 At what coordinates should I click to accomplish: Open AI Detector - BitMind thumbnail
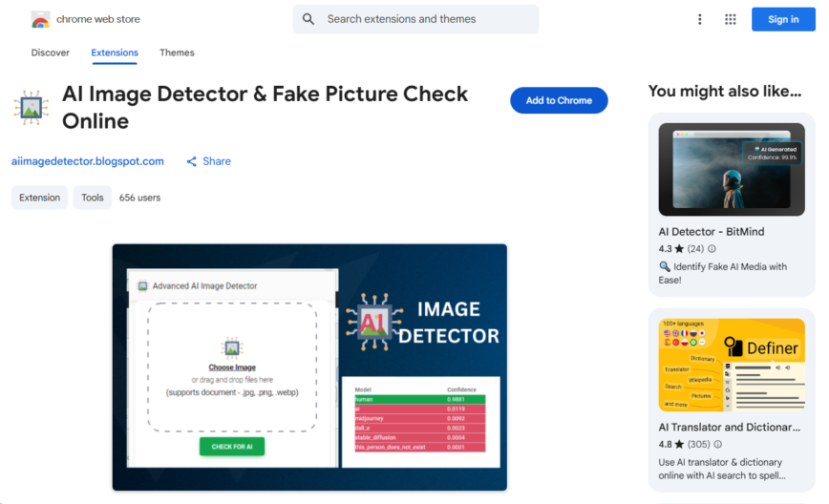click(x=732, y=170)
